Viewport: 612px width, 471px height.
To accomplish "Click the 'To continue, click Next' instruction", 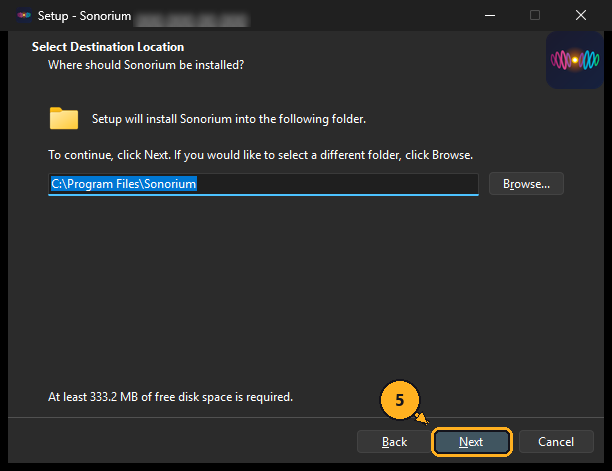I will click(260, 155).
